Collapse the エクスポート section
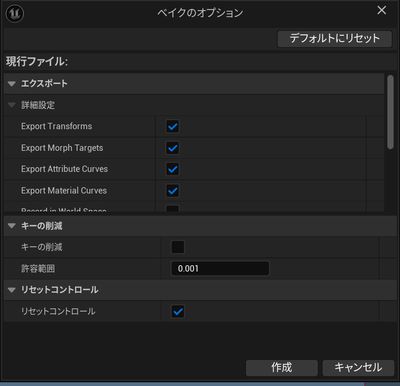This screenshot has height=386, width=400. click(12, 84)
